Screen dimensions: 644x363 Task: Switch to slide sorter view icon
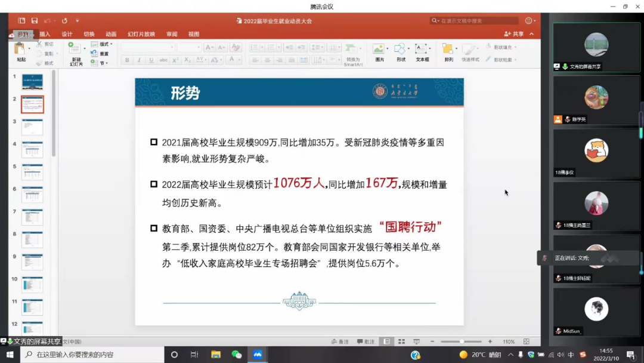pos(401,342)
